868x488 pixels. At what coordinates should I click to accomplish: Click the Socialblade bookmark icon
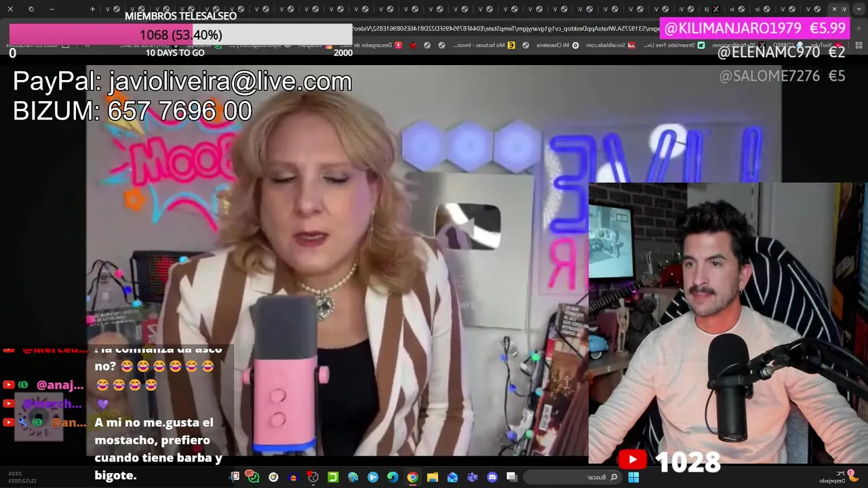(x=631, y=45)
